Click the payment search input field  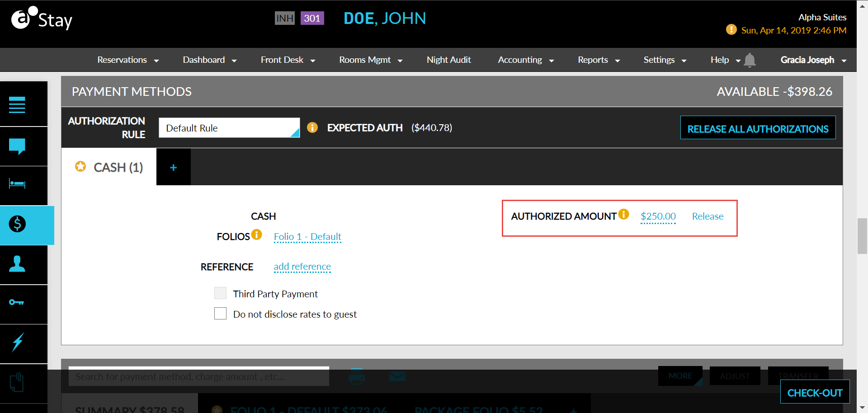pyautogui.click(x=199, y=376)
